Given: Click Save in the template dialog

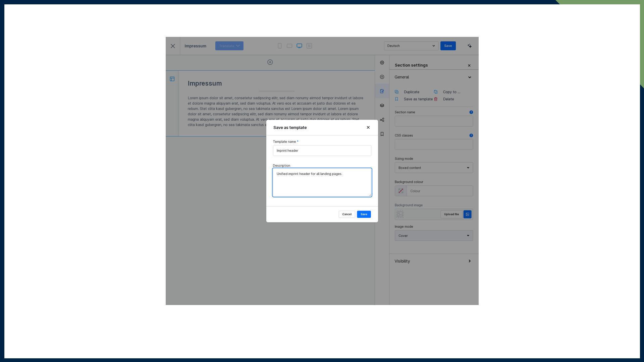Looking at the screenshot, I should point(364,214).
